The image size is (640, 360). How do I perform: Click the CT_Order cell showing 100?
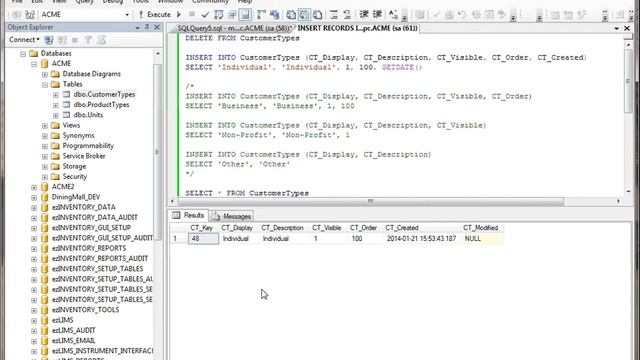(365, 238)
